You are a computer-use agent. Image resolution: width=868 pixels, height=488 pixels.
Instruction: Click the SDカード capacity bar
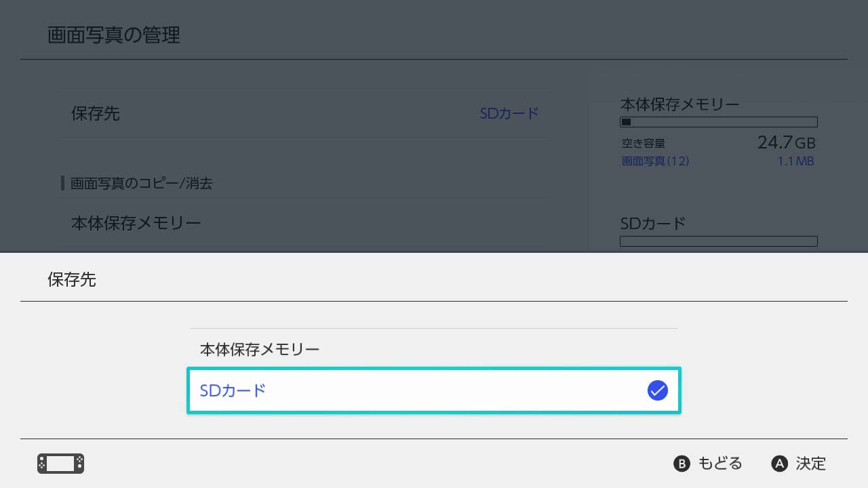(x=719, y=241)
